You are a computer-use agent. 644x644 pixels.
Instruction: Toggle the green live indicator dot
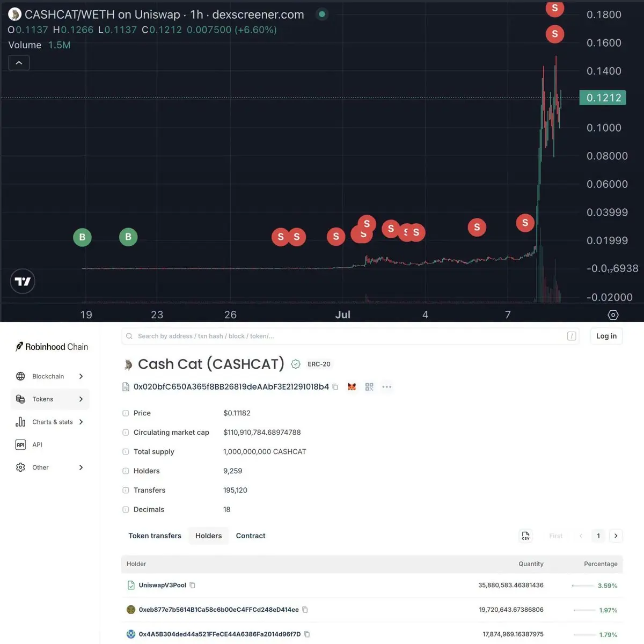click(322, 14)
